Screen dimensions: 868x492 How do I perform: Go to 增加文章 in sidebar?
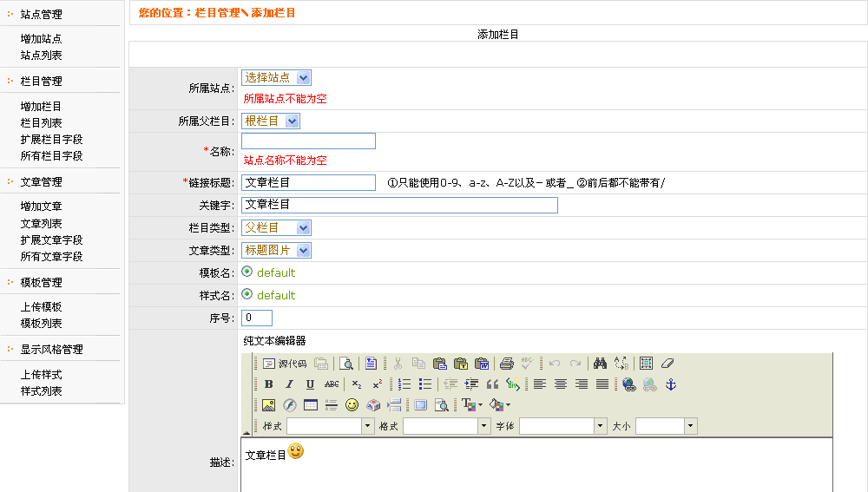(41, 207)
